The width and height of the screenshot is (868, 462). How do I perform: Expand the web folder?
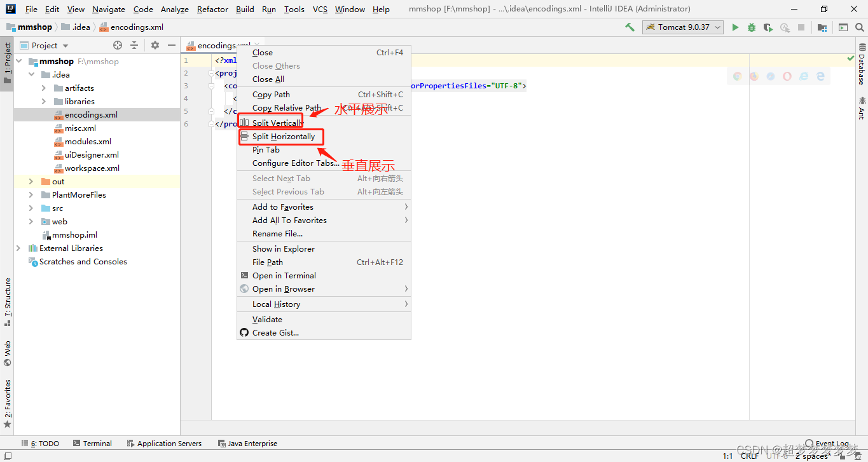coord(31,222)
